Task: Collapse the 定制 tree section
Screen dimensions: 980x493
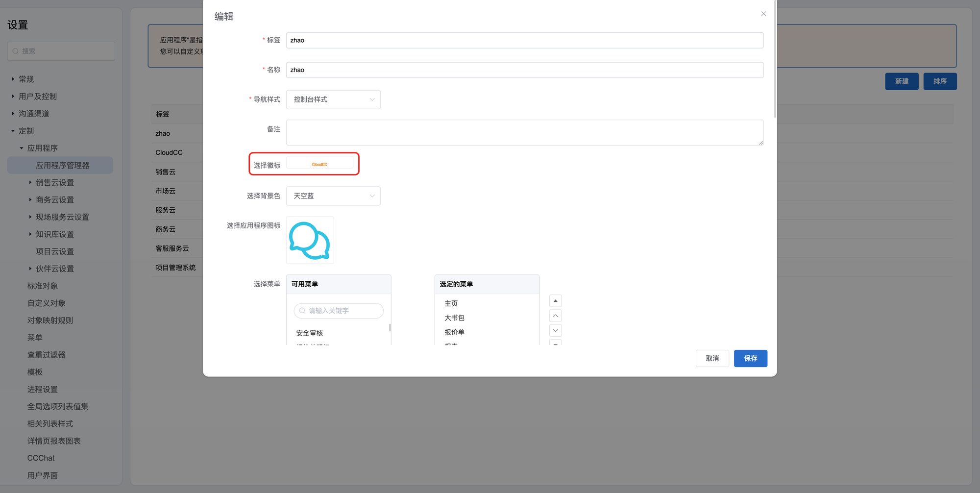Action: click(13, 131)
